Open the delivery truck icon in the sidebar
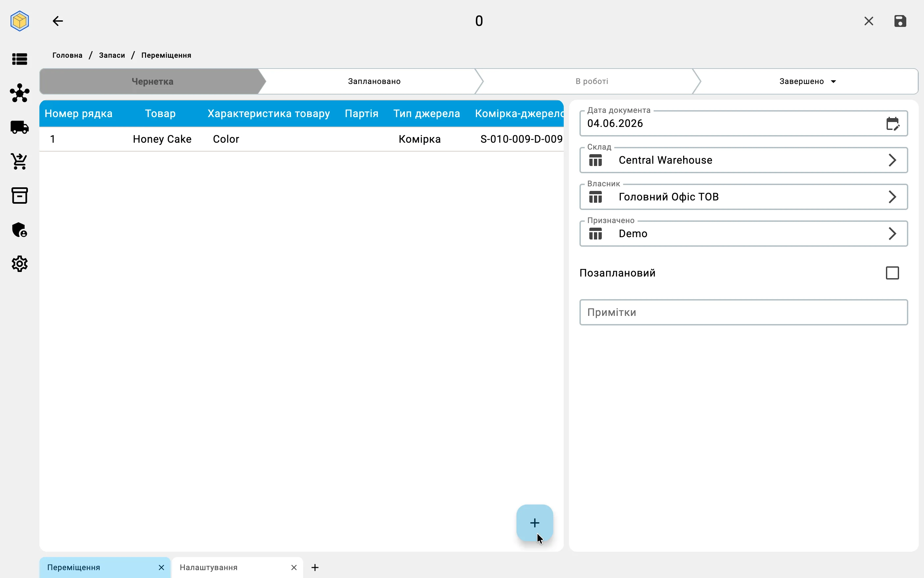This screenshot has height=578, width=924. [19, 127]
